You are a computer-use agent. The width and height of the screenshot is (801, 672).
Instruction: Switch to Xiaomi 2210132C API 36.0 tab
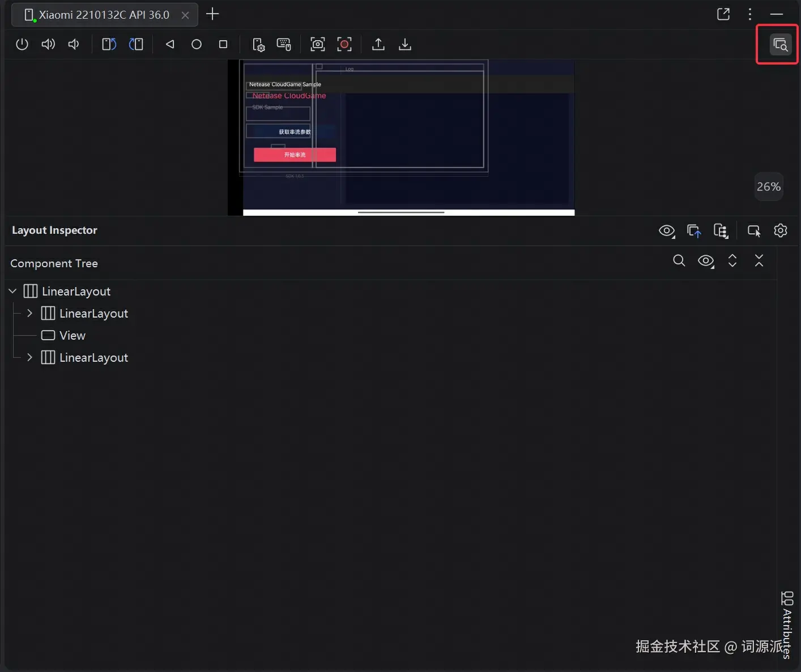pyautogui.click(x=104, y=15)
